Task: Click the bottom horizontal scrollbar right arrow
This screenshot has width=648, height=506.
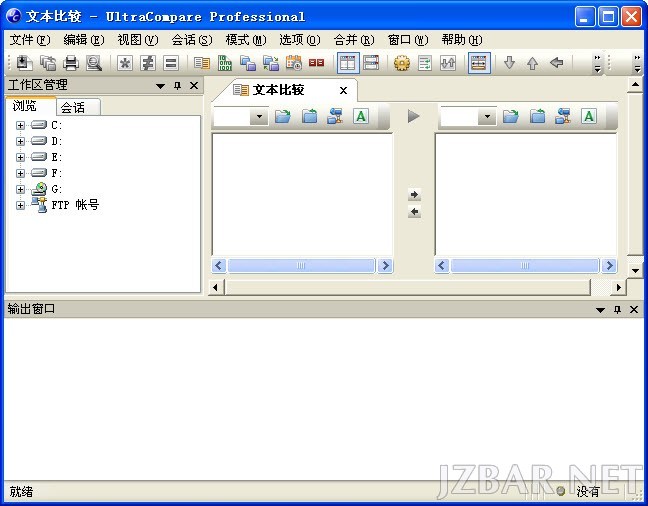Action: (x=619, y=287)
